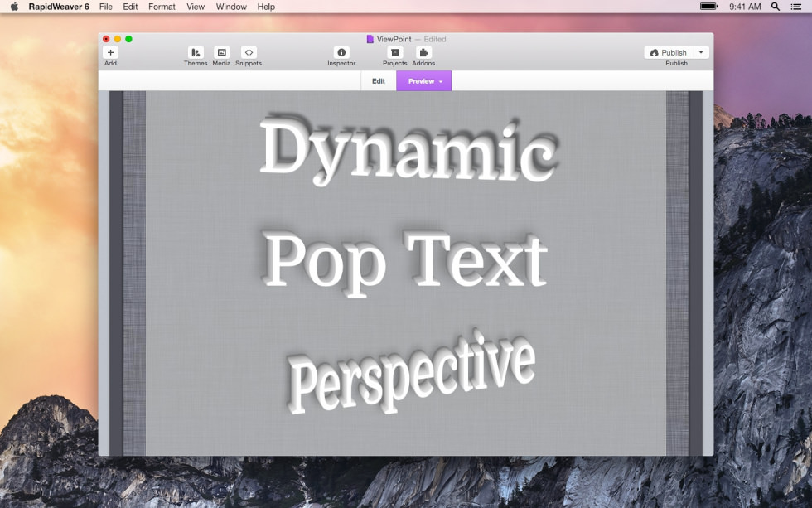Open the Projects window
The image size is (812, 508).
394,52
